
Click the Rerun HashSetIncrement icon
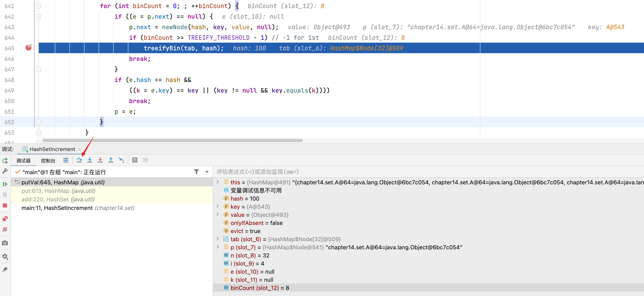tap(5, 161)
